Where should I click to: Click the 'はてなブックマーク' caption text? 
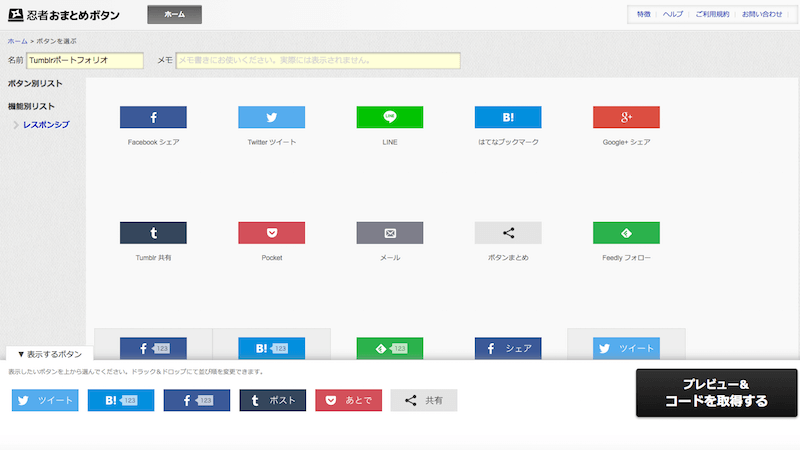tap(508, 142)
